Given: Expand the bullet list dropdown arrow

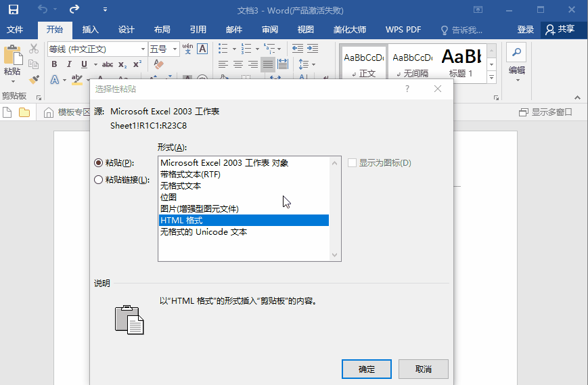Looking at the screenshot, I should pos(234,49).
